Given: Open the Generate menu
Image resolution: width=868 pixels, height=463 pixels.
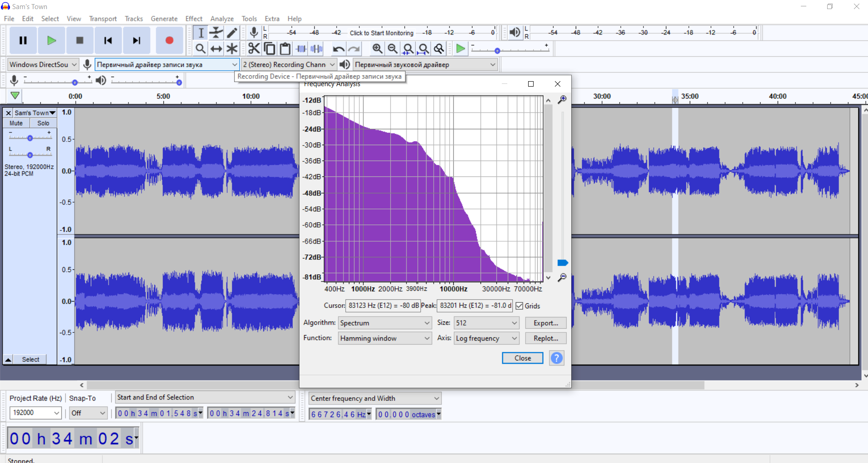Looking at the screenshot, I should click(164, 19).
